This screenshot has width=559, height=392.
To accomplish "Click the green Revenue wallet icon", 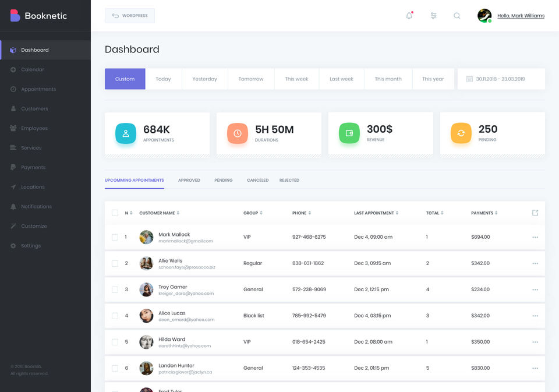I will tap(349, 133).
